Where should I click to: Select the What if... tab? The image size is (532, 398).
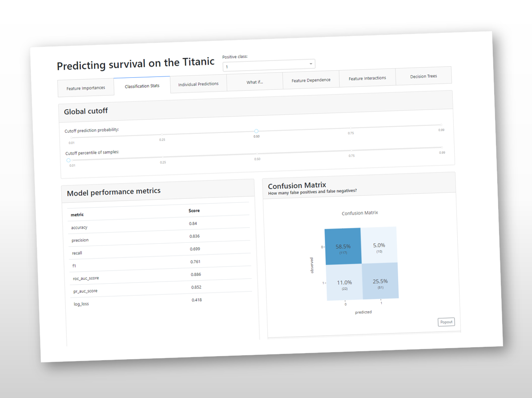point(255,82)
